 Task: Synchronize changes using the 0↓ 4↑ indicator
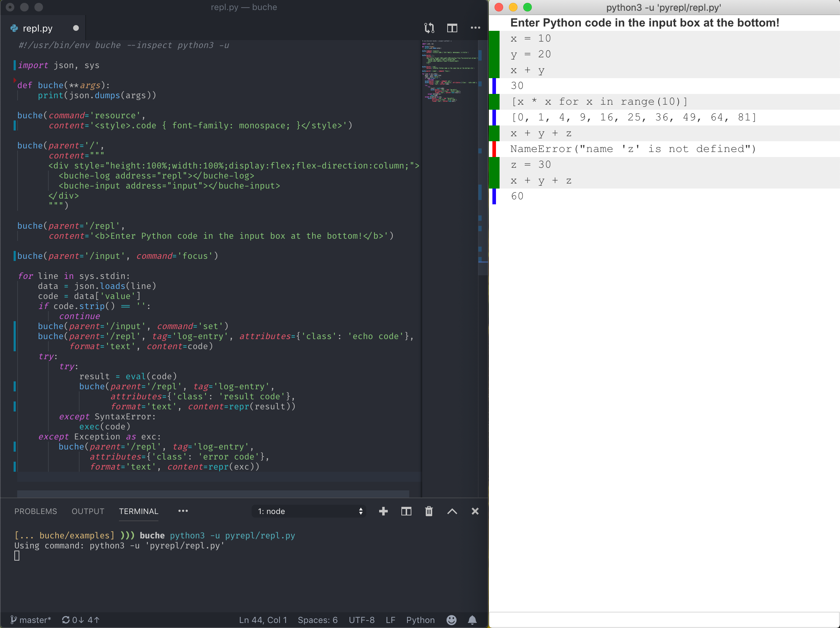click(x=81, y=620)
